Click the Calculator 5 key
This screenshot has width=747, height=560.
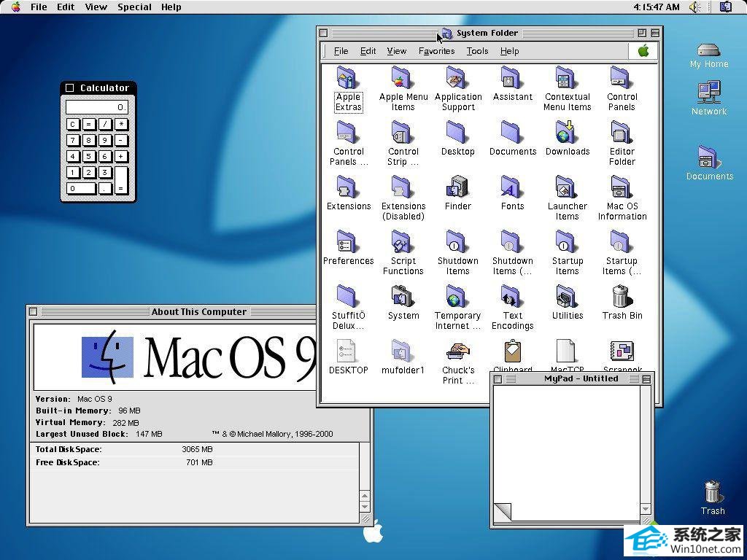coord(88,156)
